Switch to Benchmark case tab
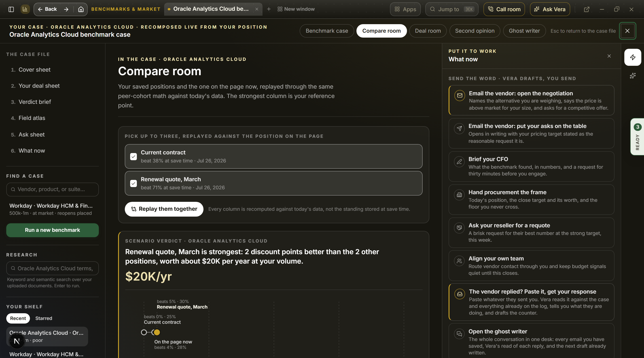The width and height of the screenshot is (644, 358). 327,31
